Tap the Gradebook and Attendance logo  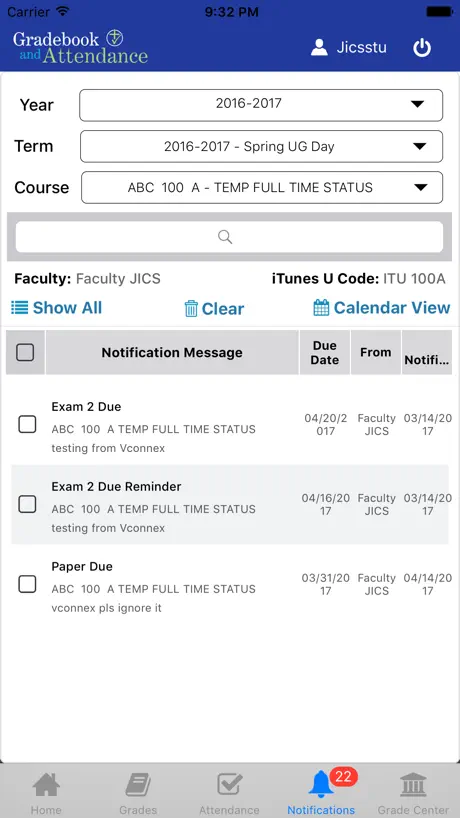81,47
